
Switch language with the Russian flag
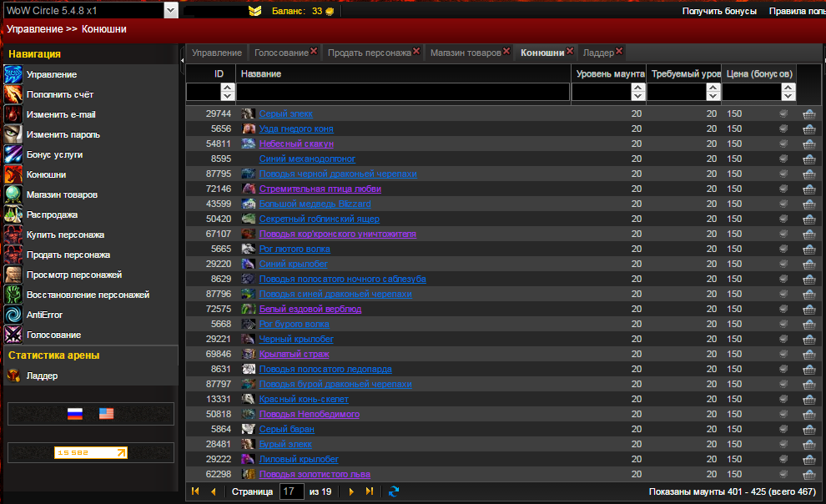(x=75, y=414)
